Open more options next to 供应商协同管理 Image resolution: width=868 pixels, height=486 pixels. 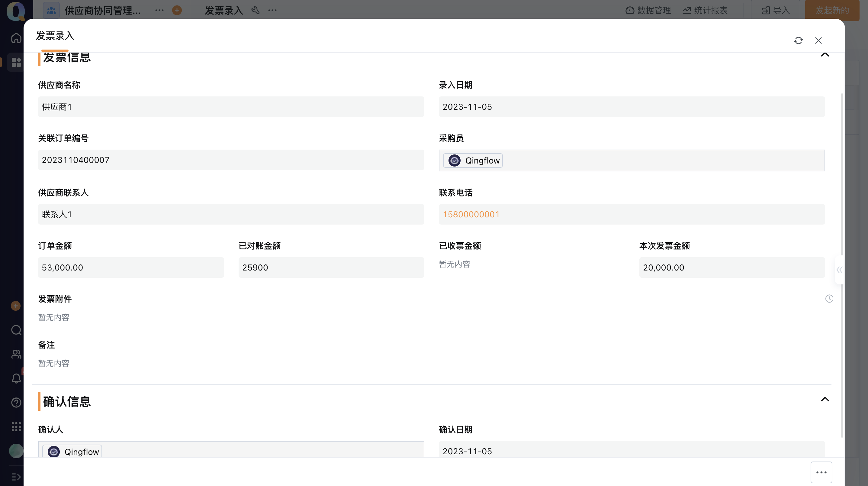(159, 11)
